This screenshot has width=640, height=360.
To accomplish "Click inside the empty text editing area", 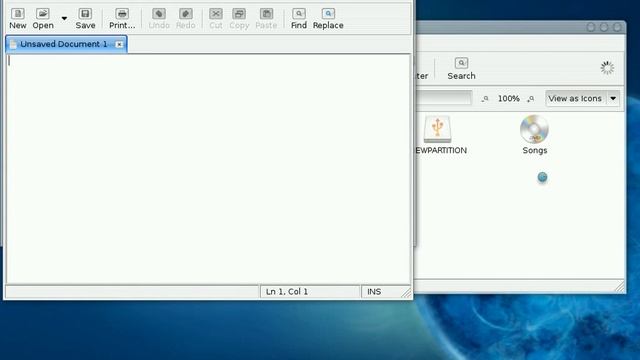I will point(208,169).
